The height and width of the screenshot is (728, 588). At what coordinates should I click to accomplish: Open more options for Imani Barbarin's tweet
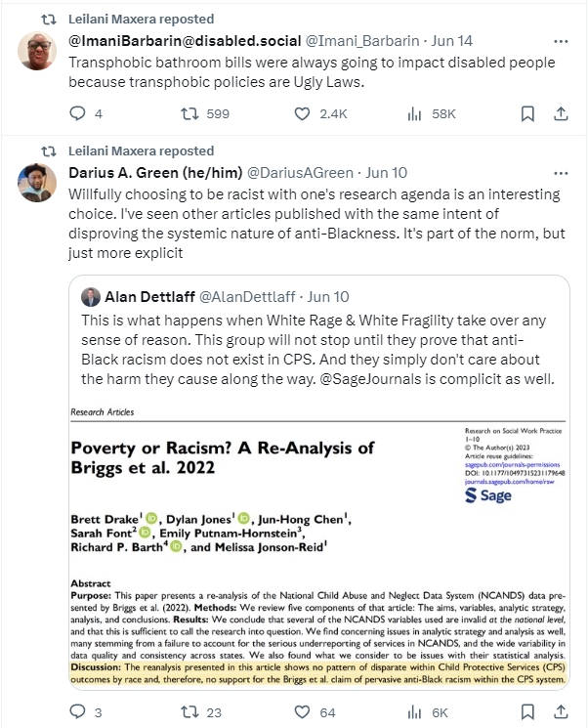tap(561, 42)
